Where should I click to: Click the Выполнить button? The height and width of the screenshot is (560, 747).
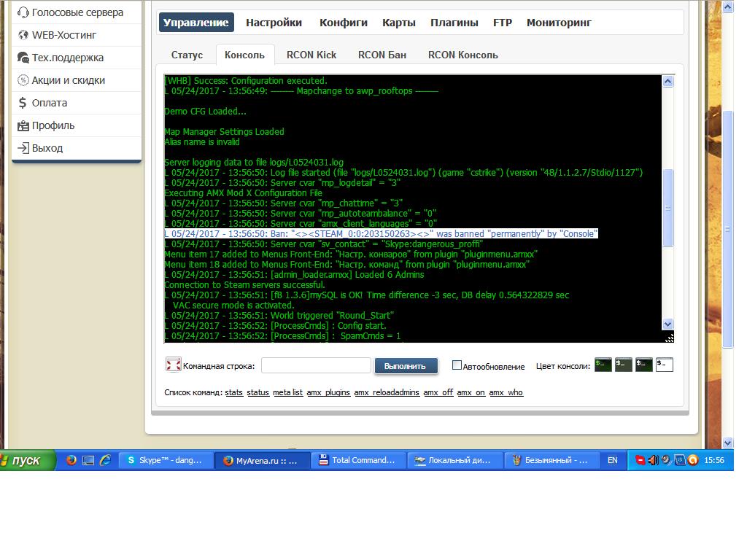point(405,366)
